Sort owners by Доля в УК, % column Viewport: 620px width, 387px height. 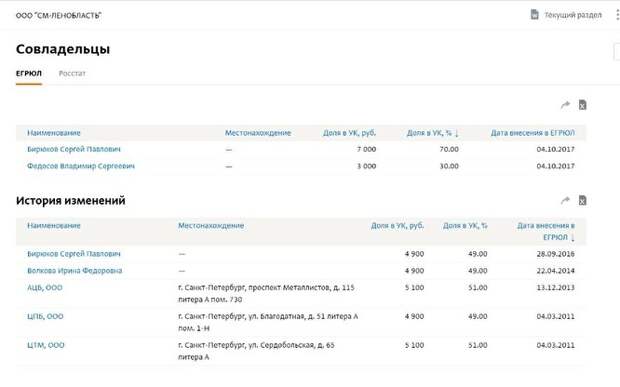coord(433,133)
